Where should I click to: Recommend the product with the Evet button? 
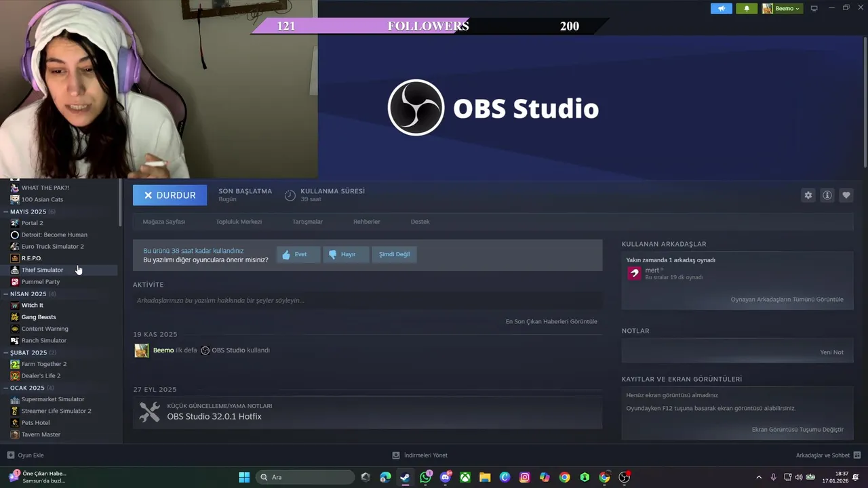click(x=298, y=254)
